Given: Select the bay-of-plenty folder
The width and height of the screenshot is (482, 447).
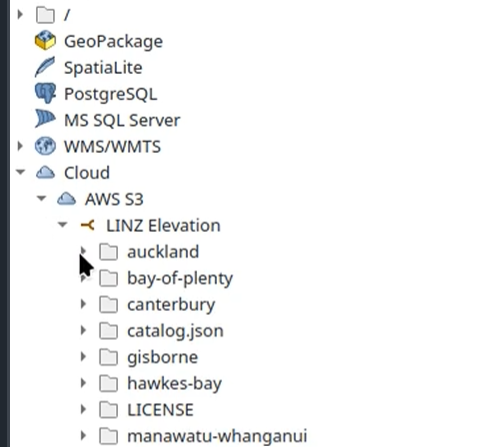Looking at the screenshot, I should pyautogui.click(x=180, y=279).
